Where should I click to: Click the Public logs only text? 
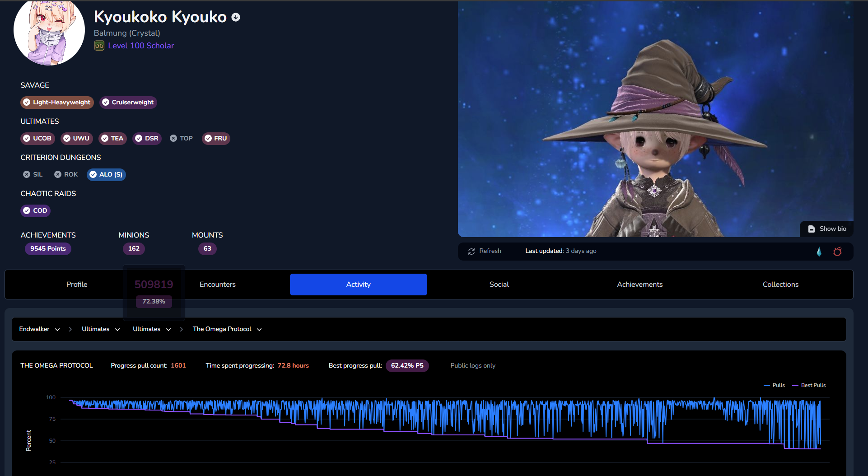(473, 366)
